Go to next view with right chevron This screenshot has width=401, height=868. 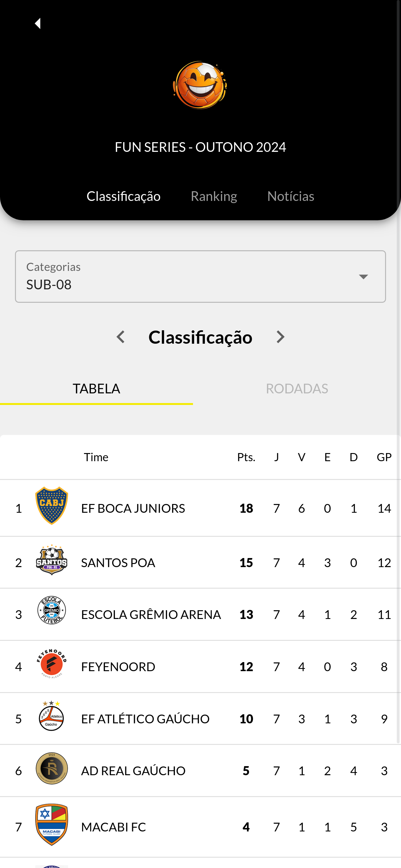pyautogui.click(x=280, y=337)
